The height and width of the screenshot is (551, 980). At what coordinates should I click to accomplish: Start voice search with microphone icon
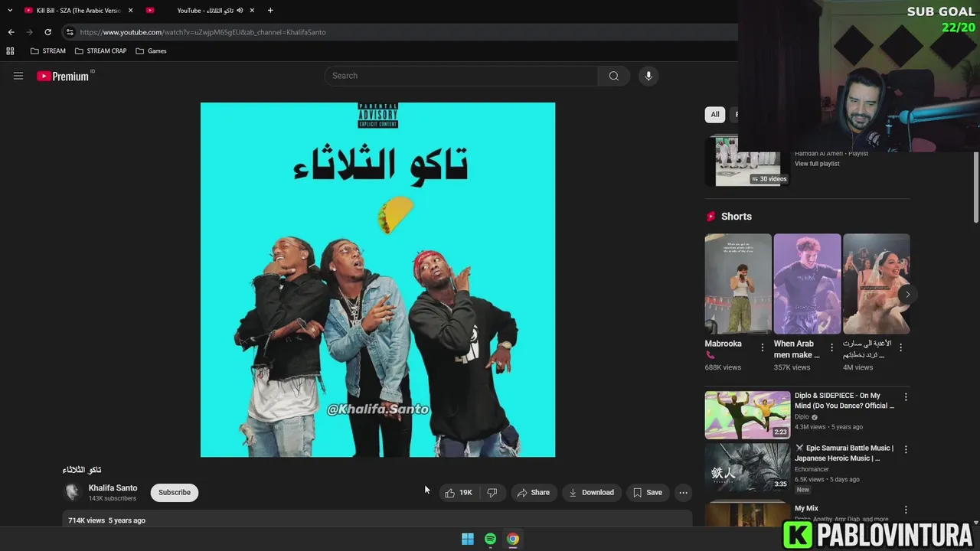[x=648, y=76]
